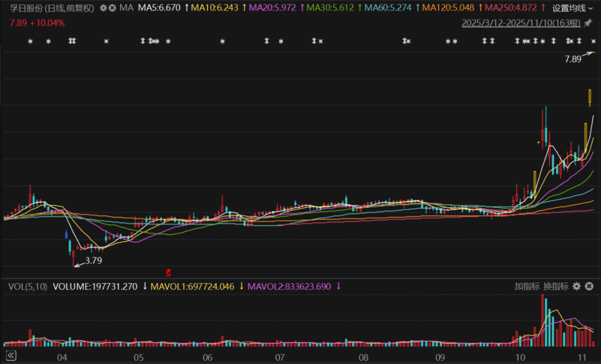Click the 10 month label on the axis
Viewport: 601px width, 364px height.
pyautogui.click(x=520, y=357)
